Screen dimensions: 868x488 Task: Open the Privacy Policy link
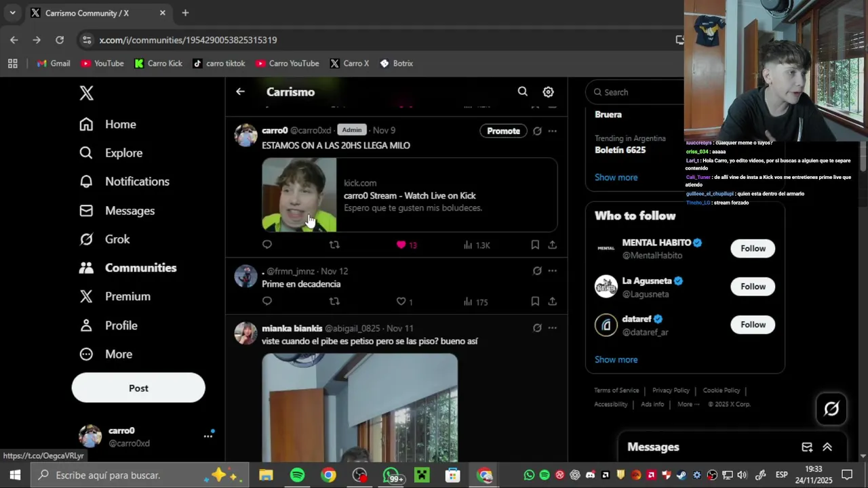[671, 390]
